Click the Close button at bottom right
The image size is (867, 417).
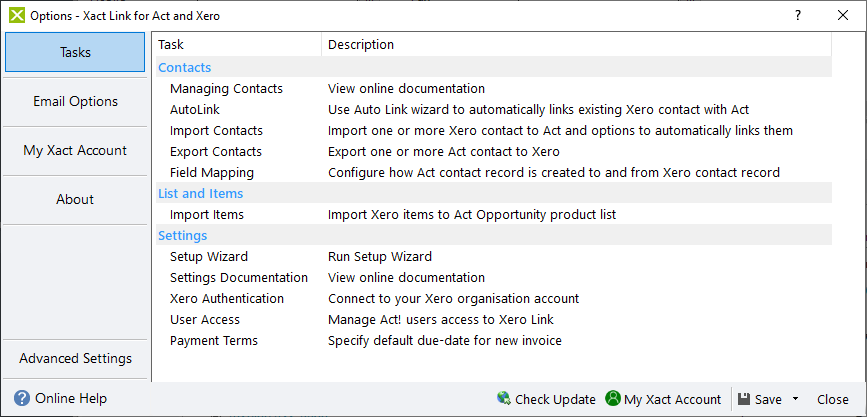833,399
